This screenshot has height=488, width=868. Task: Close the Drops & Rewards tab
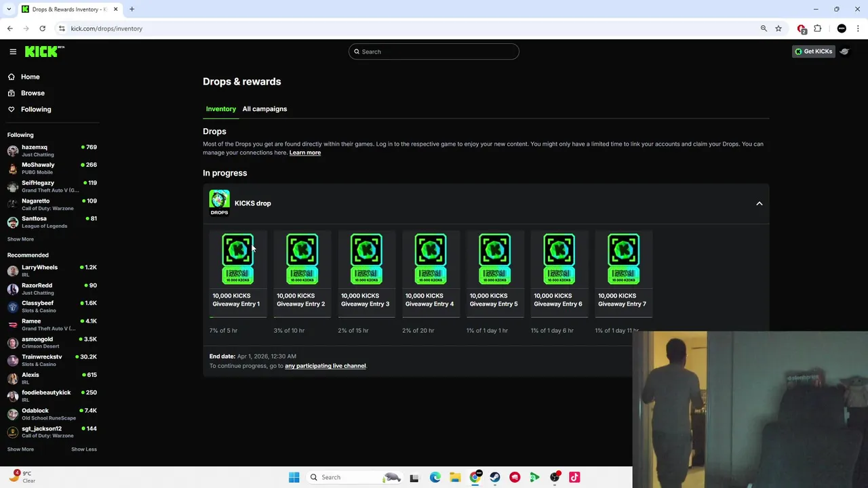tap(115, 9)
